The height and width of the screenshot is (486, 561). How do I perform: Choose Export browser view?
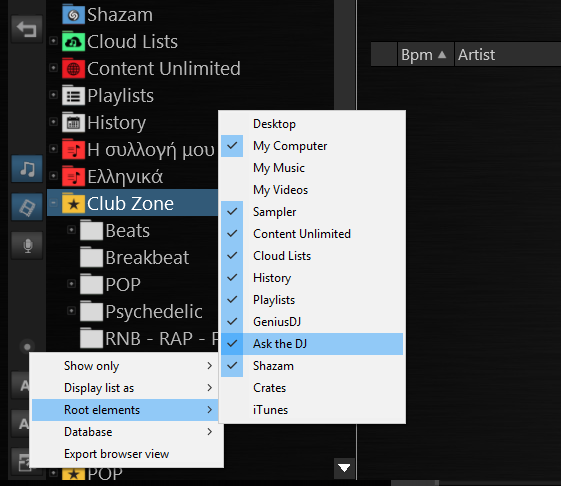coord(125,454)
